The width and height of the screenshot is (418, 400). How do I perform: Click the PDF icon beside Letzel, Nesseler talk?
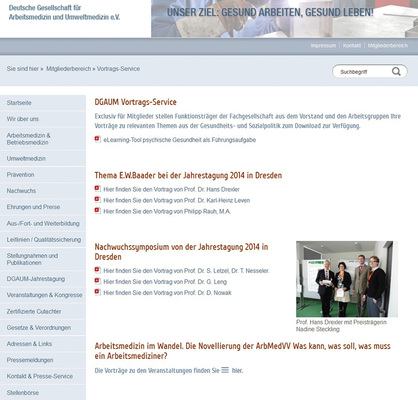(x=97, y=270)
